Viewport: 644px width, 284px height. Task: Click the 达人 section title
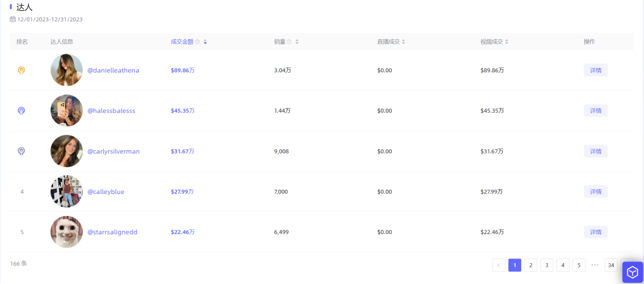[24, 7]
